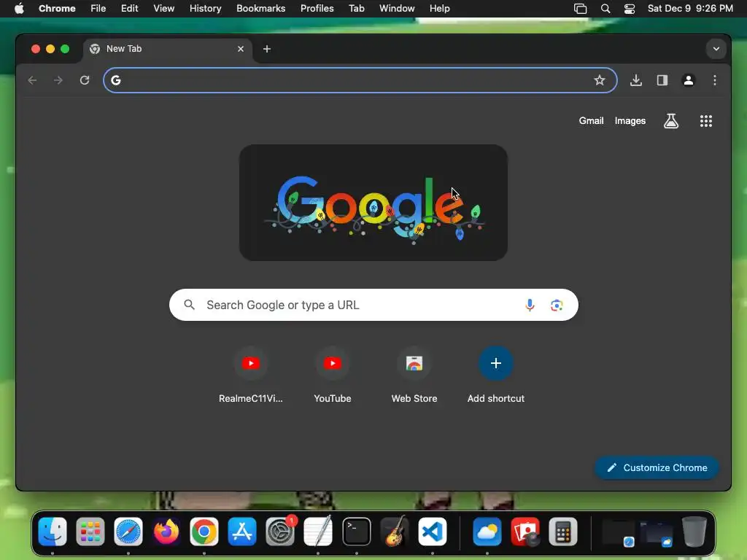Open a new tab with plus button

point(267,49)
